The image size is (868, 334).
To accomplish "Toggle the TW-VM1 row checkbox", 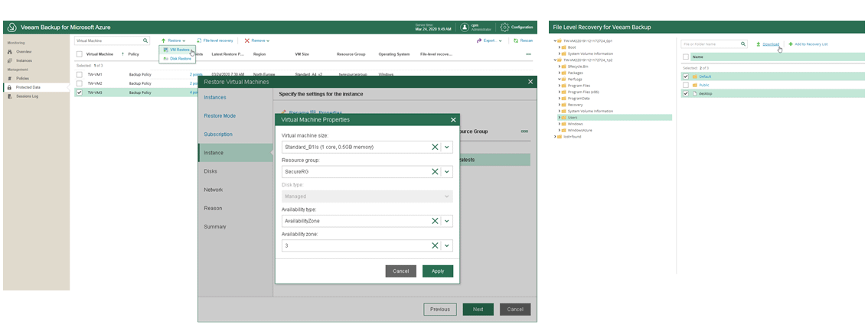I will coord(79,74).
